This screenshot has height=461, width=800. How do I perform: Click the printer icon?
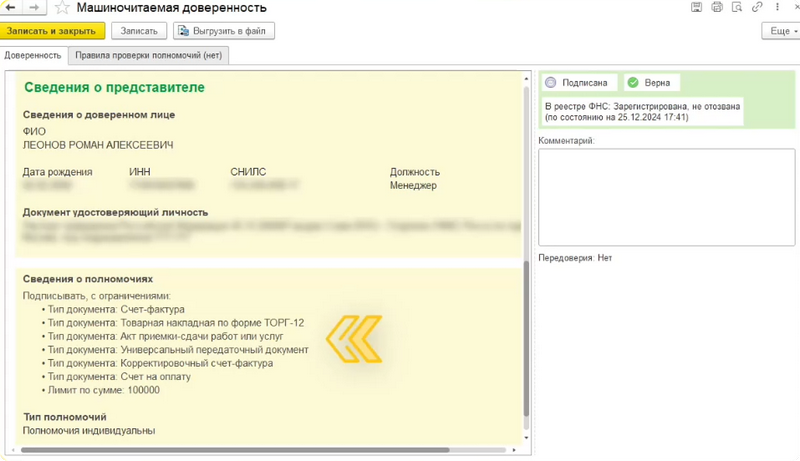point(717,8)
